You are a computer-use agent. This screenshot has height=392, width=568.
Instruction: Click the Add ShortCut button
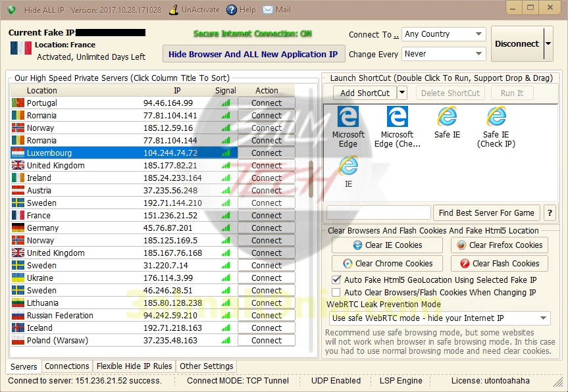(365, 93)
